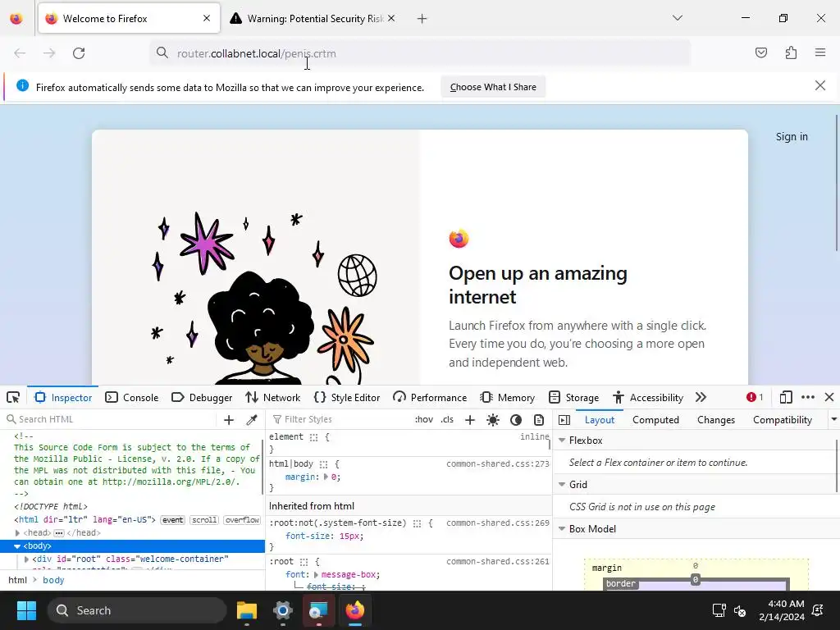Switch to the Console panel
This screenshot has width=840, height=630.
coord(132,398)
